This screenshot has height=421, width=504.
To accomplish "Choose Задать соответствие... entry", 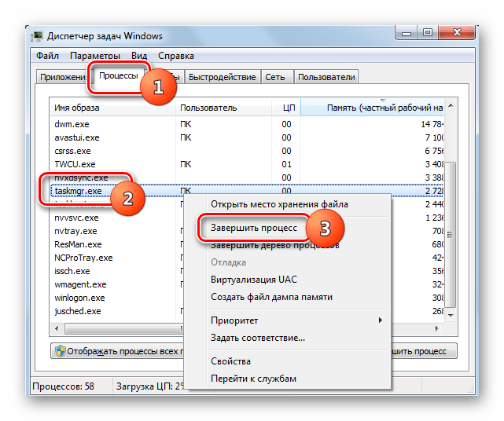I will click(x=257, y=338).
